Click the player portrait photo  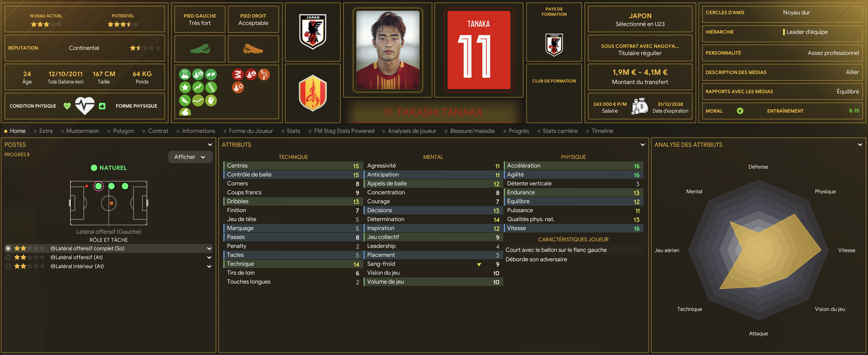tap(388, 50)
